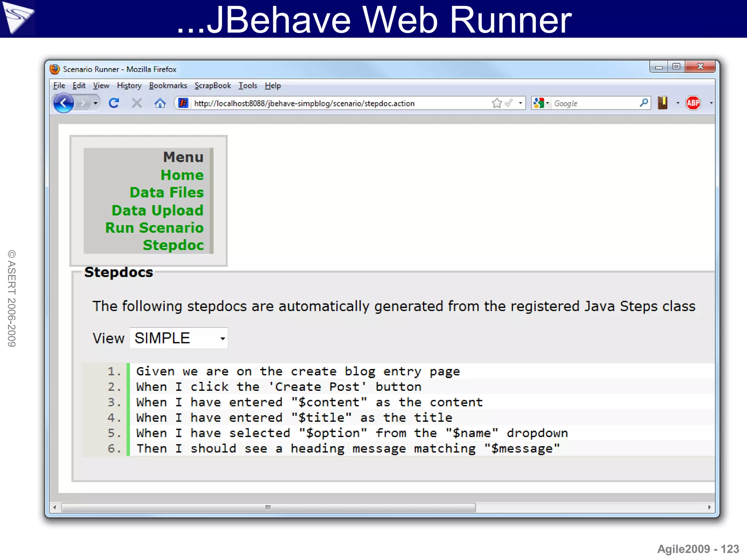The image size is (747, 560).
Task: Click the horizontal scrollbar thumb
Action: coord(268,507)
